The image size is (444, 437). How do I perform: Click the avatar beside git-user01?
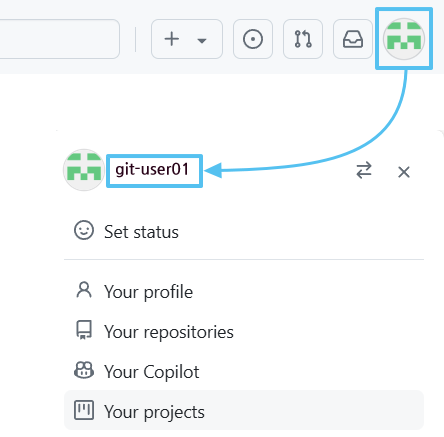(84, 170)
